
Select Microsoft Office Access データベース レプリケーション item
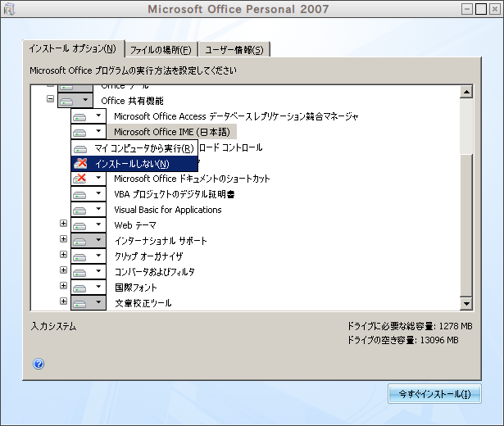[x=236, y=116]
